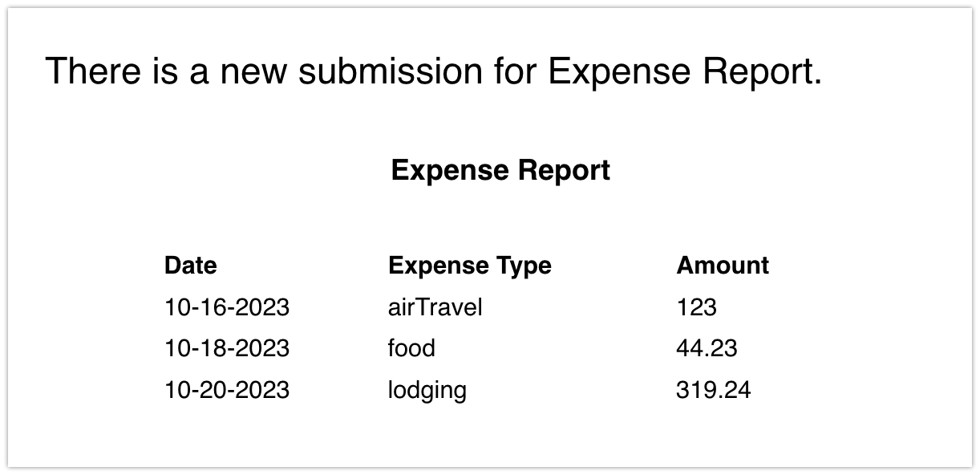Click the airTravel expense type cell
Image resolution: width=980 pixels, height=475 pixels.
(435, 307)
